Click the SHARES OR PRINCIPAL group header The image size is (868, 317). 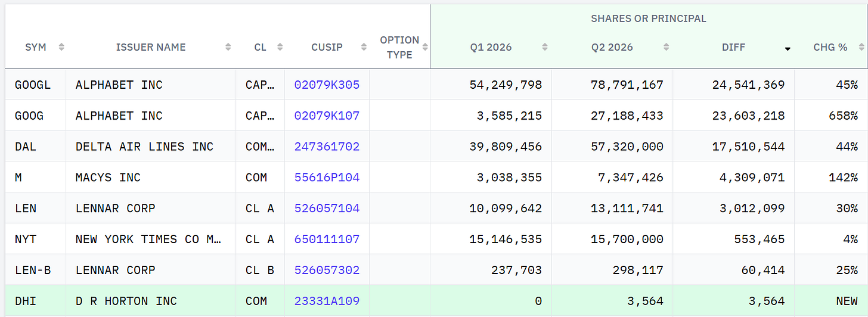click(649, 18)
